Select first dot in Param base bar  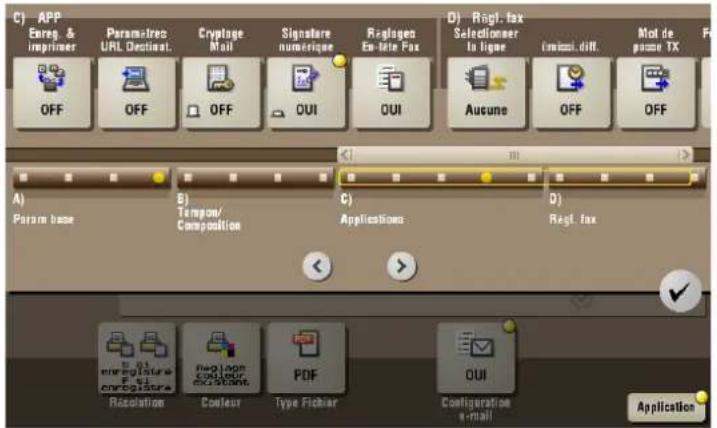[24, 177]
